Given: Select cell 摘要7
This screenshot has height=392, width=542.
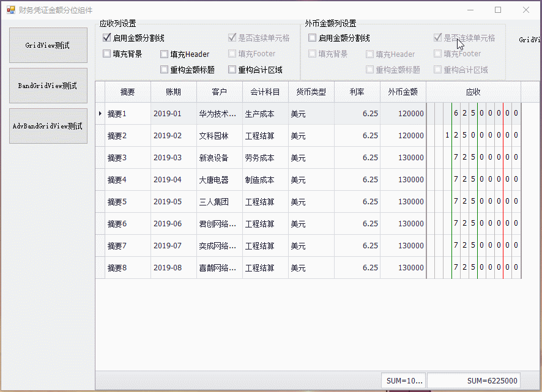Looking at the screenshot, I should tap(128, 246).
